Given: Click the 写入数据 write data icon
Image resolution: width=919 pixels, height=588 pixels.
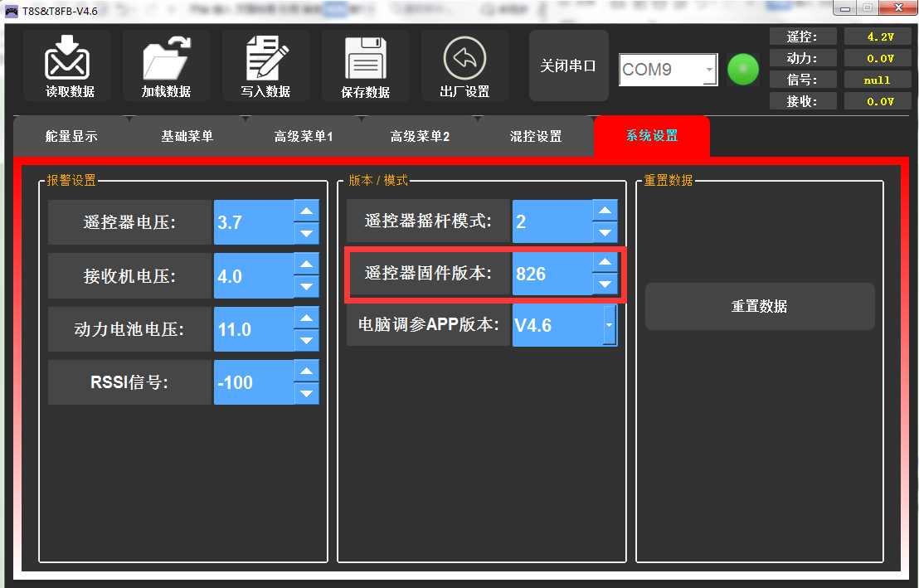Looking at the screenshot, I should pyautogui.click(x=266, y=60).
